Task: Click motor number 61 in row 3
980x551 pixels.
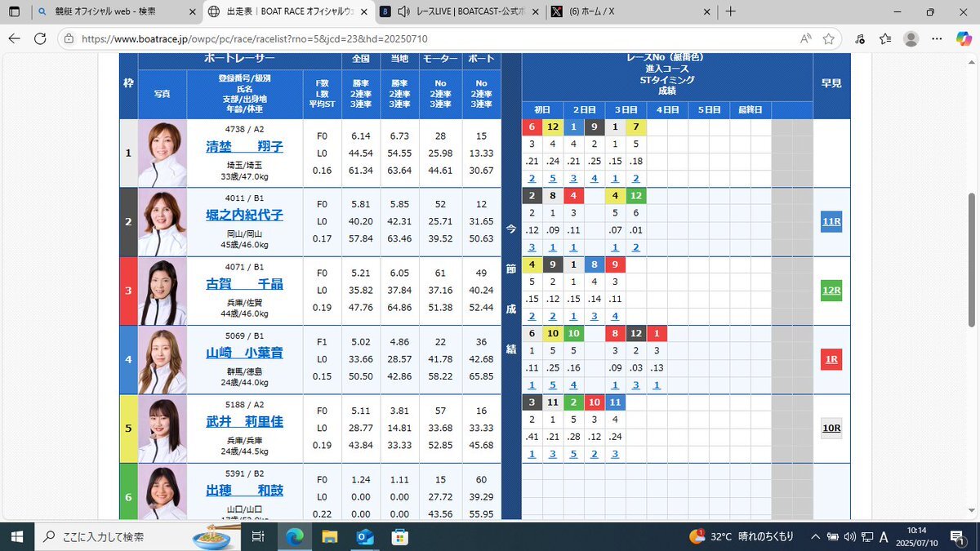Action: [x=440, y=273]
